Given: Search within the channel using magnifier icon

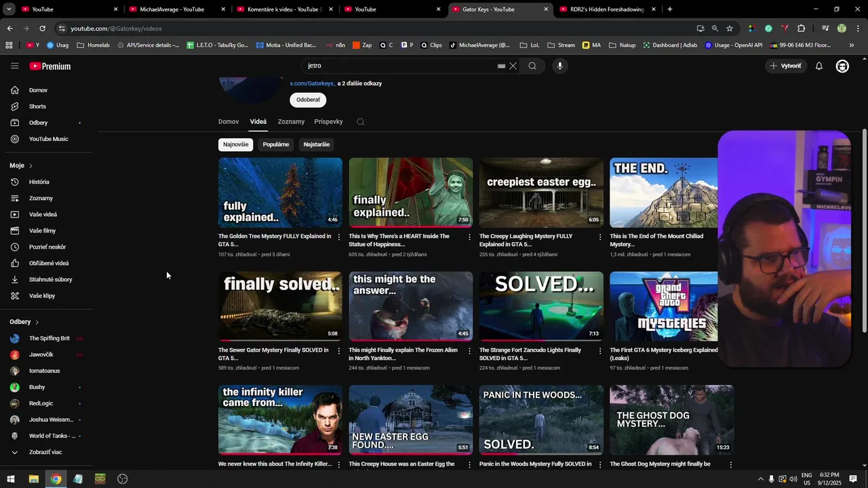Looking at the screenshot, I should [x=361, y=122].
